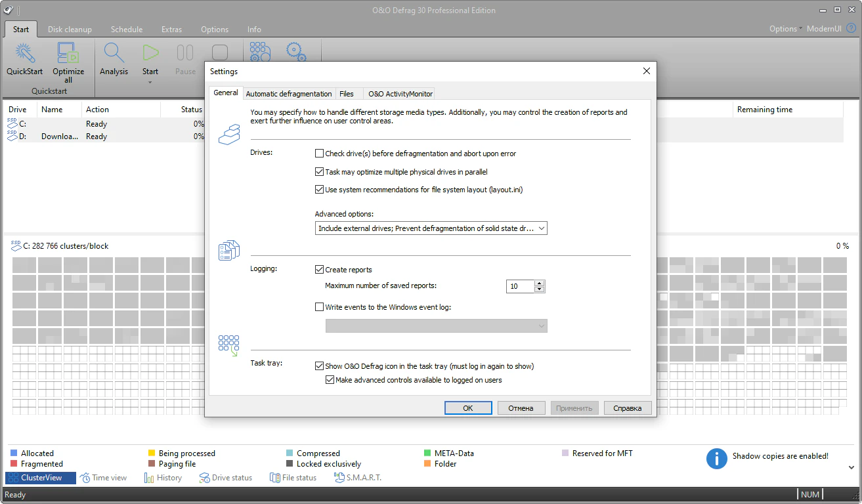
Task: Expand the Start button dropdown arrow
Action: coord(150,82)
